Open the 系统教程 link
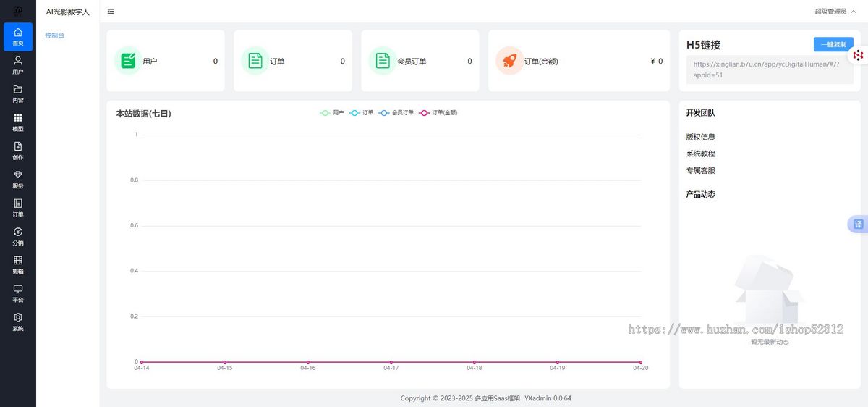Viewport: 868px width, 407px height. (701, 154)
